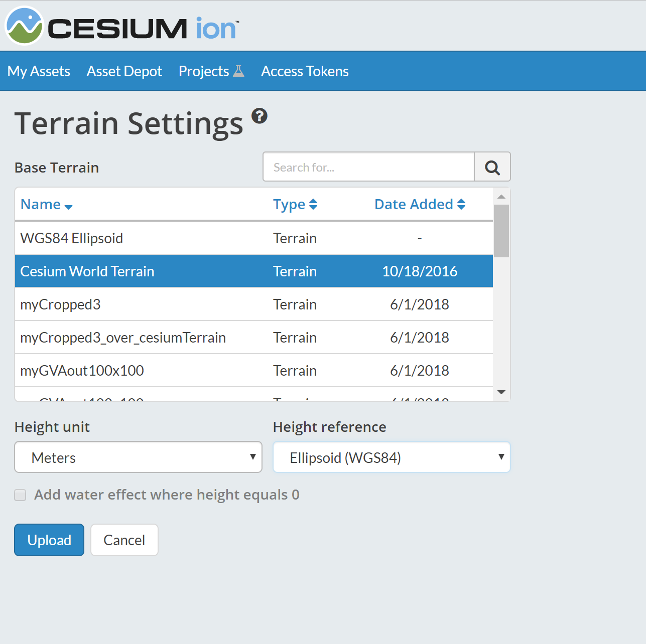Sort by the Date Added sort icon
Image resolution: width=646 pixels, height=644 pixels.
coord(461,204)
